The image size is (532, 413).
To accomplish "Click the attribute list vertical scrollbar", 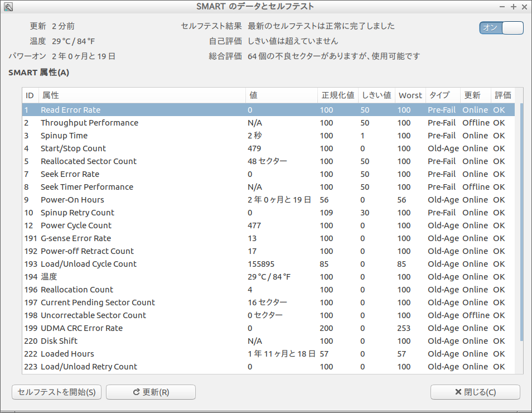I will (521, 223).
